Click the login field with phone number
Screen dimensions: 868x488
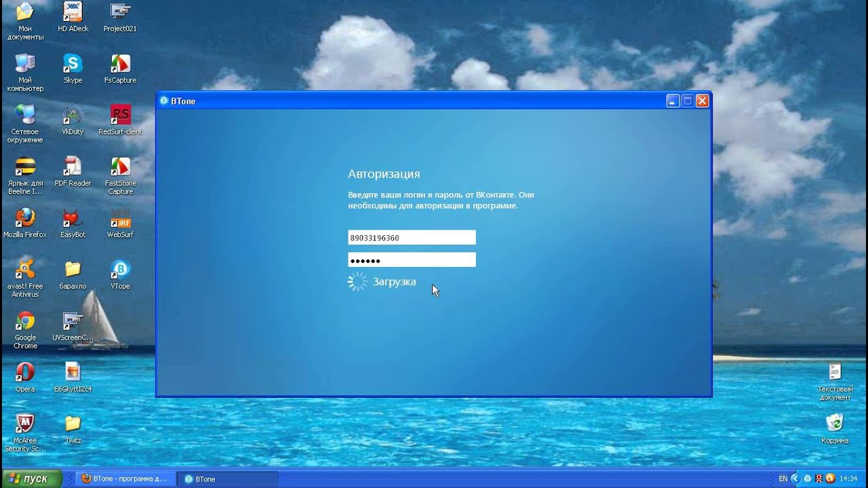pyautogui.click(x=412, y=237)
